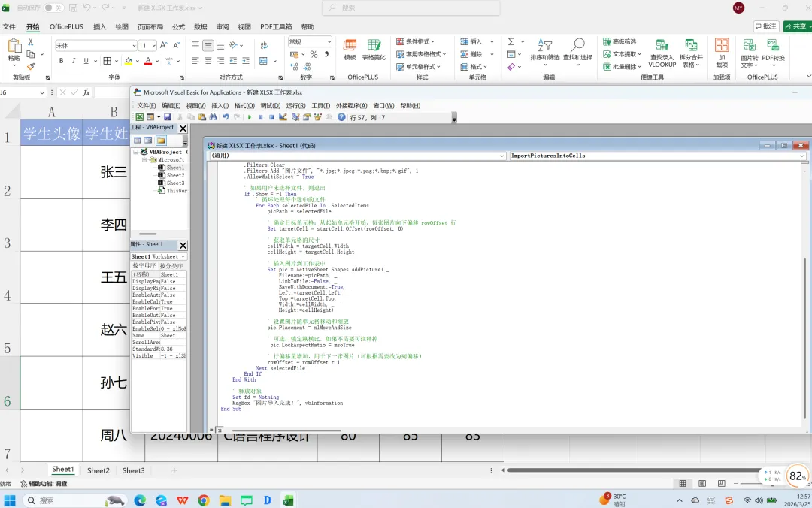Image resolution: width=812 pixels, height=508 pixels.
Task: Switch to Page Break Preview view button
Action: point(721,484)
